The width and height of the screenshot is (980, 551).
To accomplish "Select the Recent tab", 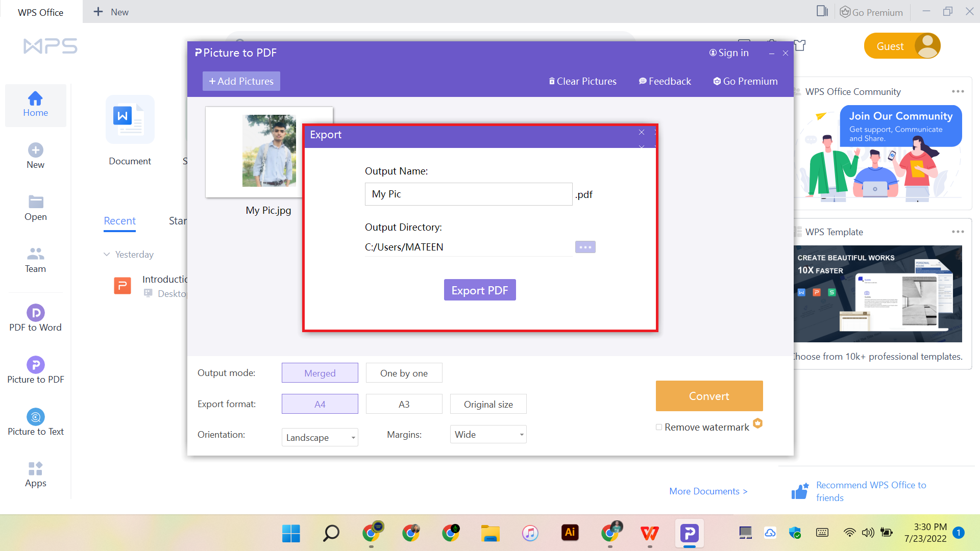I will 119,220.
